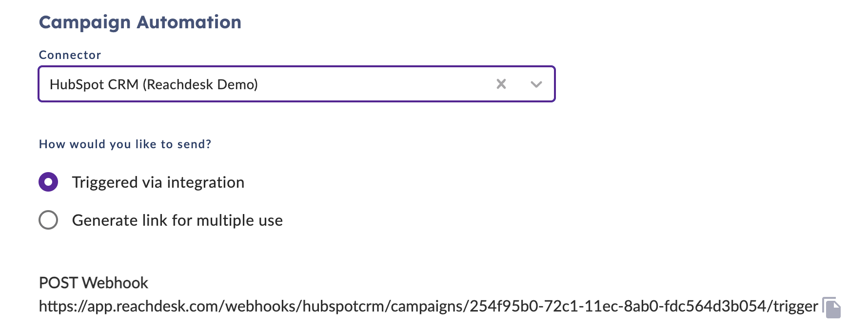Select the Triggered via integration radio button
868x332 pixels.
[48, 182]
